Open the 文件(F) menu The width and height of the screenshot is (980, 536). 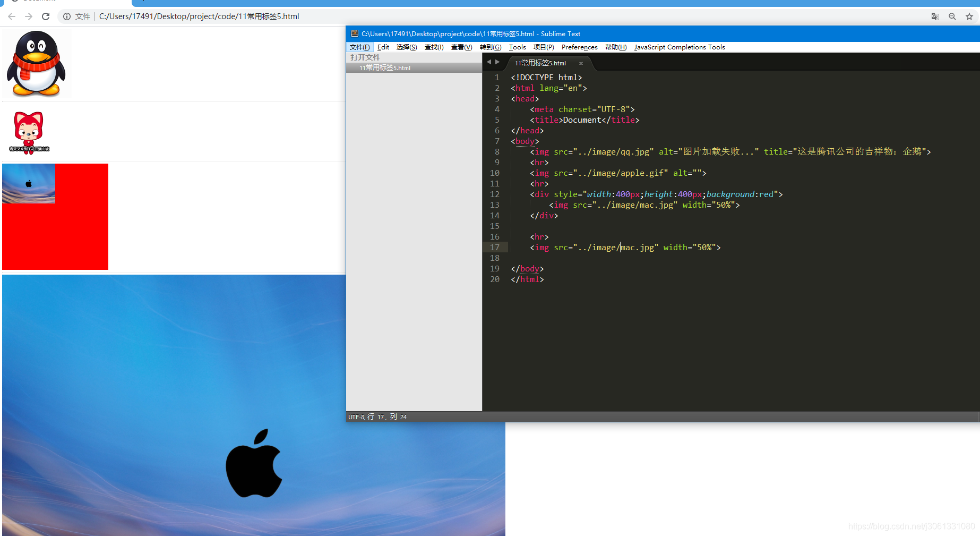coord(360,47)
